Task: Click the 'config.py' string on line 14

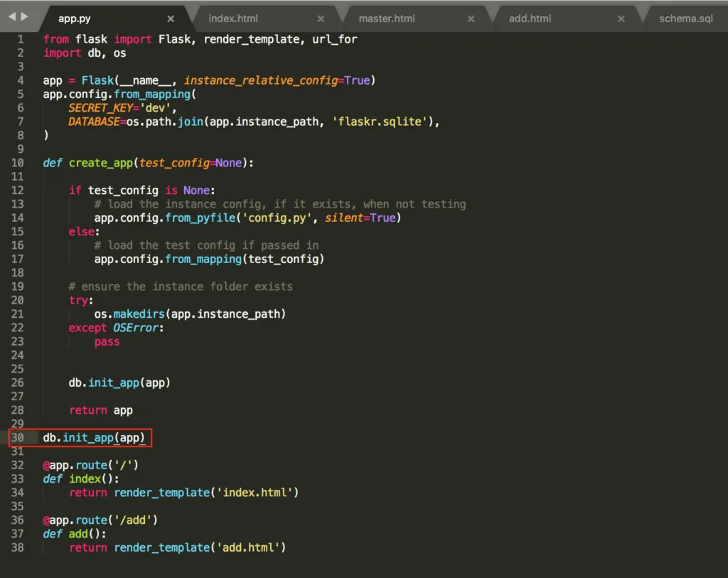Action: [x=277, y=218]
